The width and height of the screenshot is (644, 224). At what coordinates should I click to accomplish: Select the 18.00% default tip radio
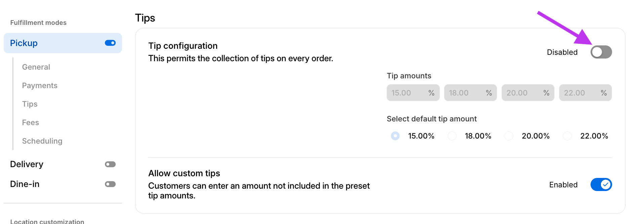tap(452, 136)
